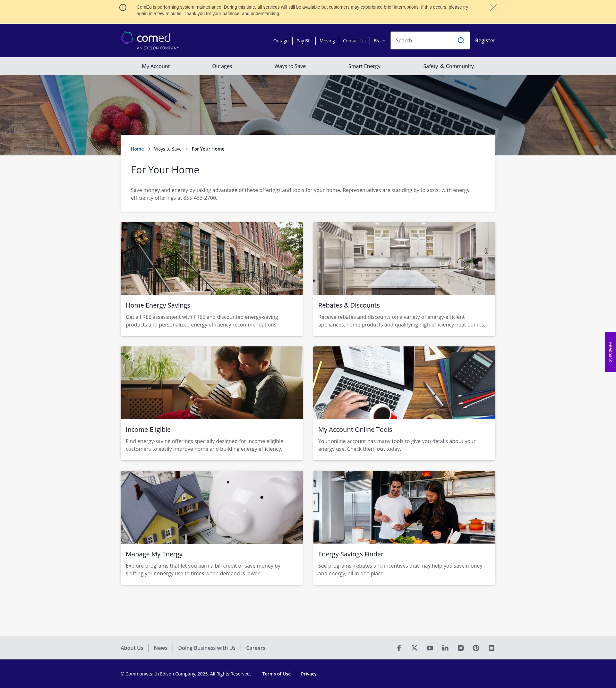Click the Commonwealth Edison copyright text
Image resolution: width=616 pixels, height=688 pixels.
tap(185, 674)
